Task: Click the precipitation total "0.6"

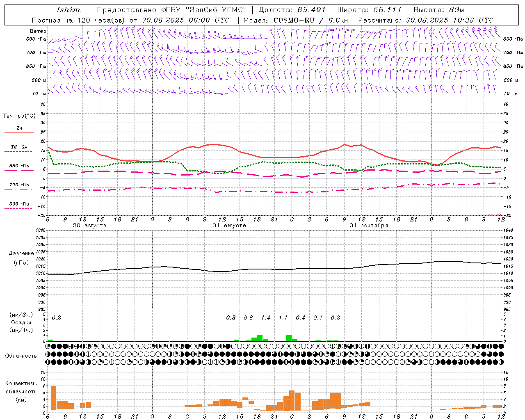Action: click(x=248, y=317)
